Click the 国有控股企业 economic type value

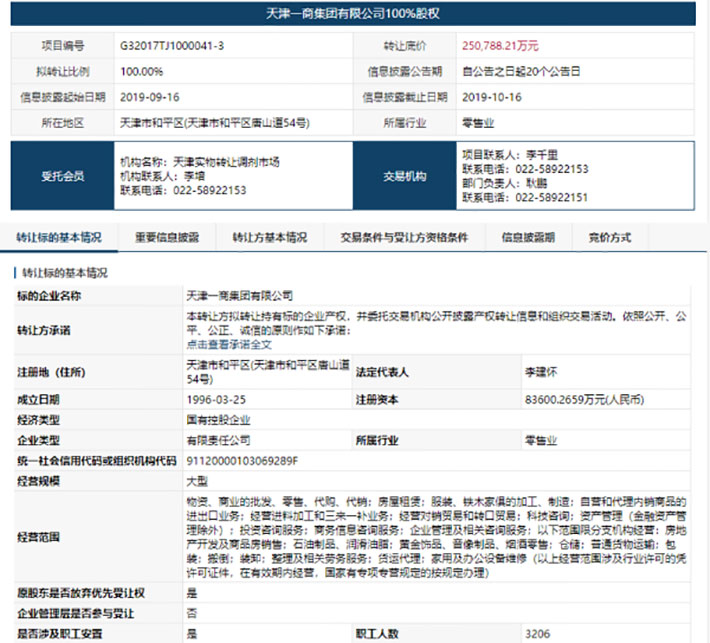(218, 420)
